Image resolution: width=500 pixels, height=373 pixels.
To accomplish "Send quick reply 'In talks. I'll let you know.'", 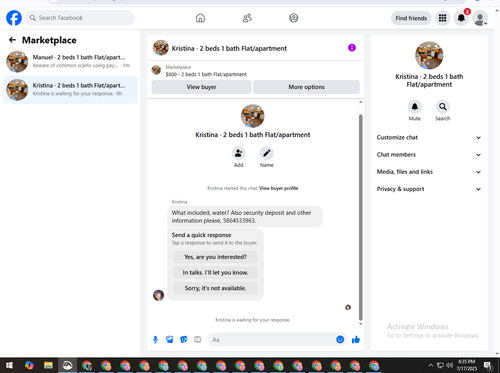I will pyautogui.click(x=215, y=273).
